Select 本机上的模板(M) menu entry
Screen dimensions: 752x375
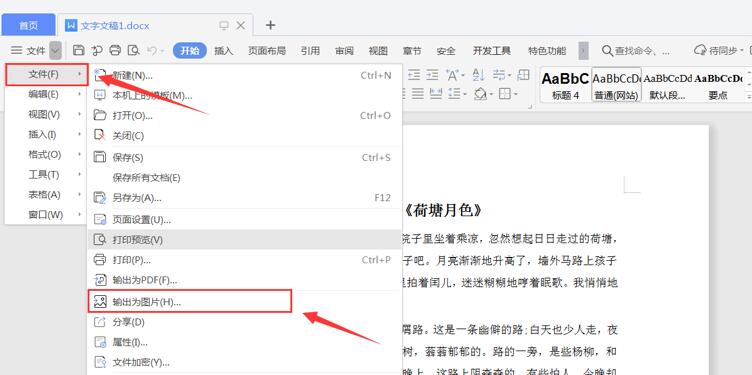(245, 95)
